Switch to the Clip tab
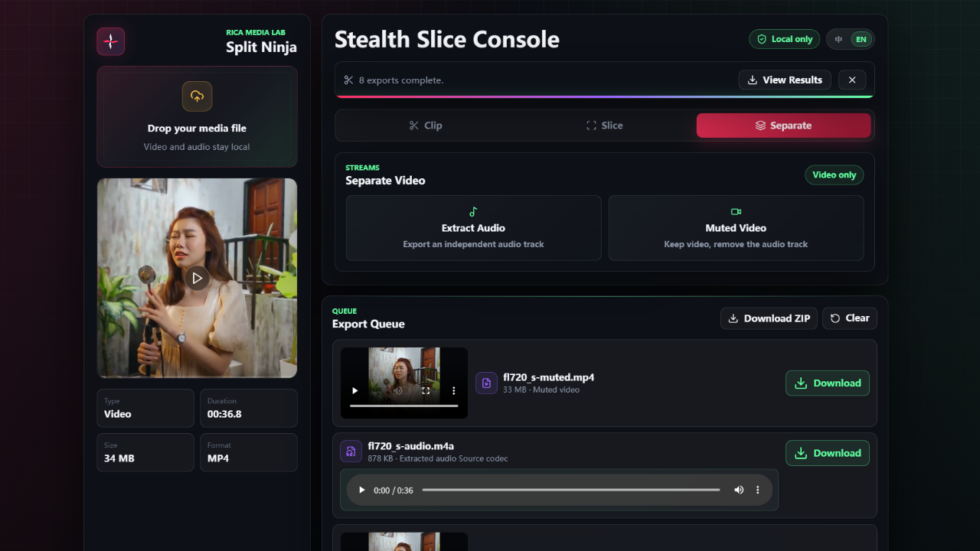This screenshot has height=551, width=980. coord(426,126)
